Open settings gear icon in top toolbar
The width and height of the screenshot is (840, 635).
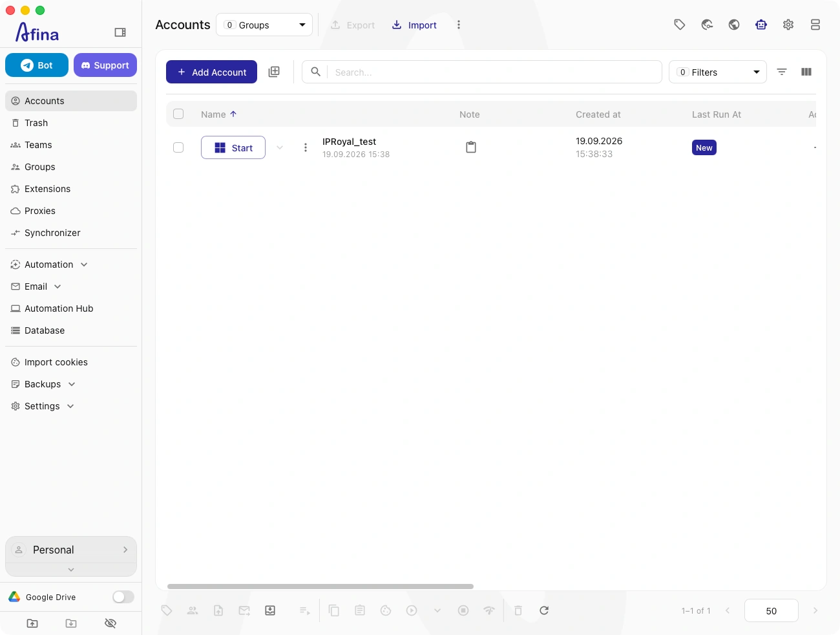788,25
